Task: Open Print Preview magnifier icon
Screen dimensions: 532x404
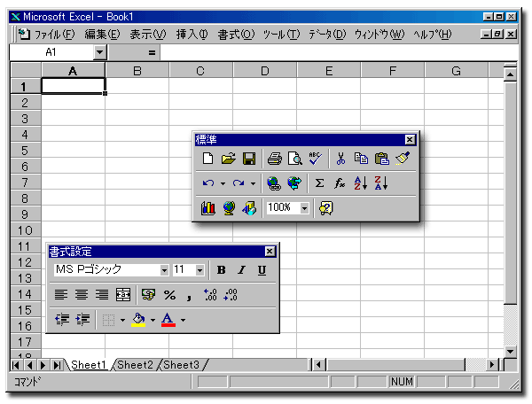Action: (295, 159)
